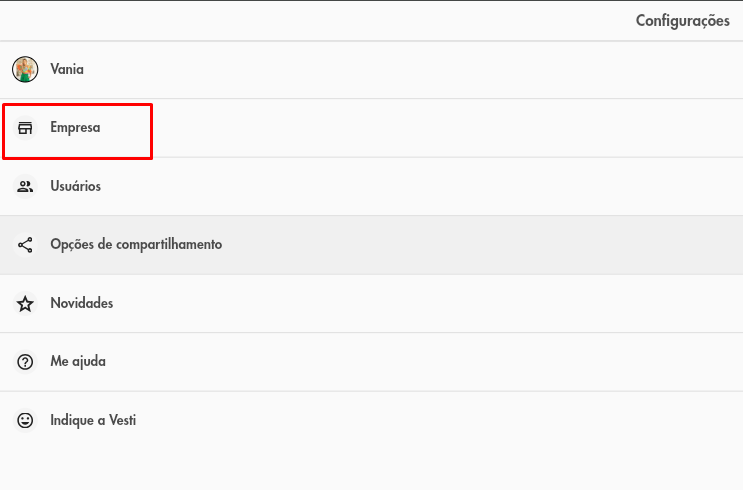Screen dimensions: 743x490
Task: Click the blank area of the Novidades row
Action: coord(426,303)
